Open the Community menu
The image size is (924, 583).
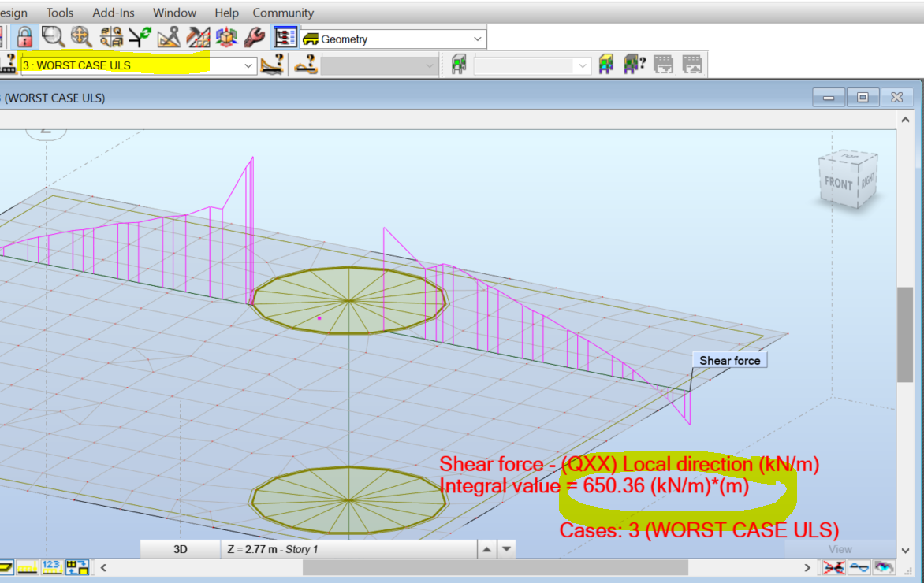[x=283, y=12]
